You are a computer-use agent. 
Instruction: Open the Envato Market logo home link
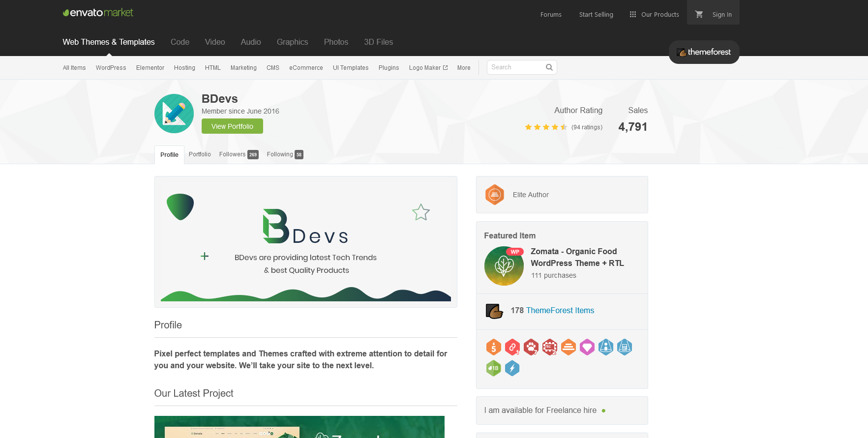(98, 13)
